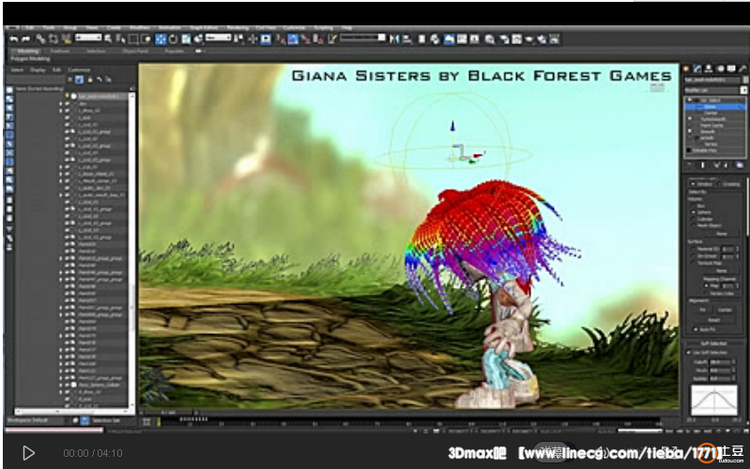Undo the last action in the toolbar
Screen dimensions: 750x469
pos(14,39)
